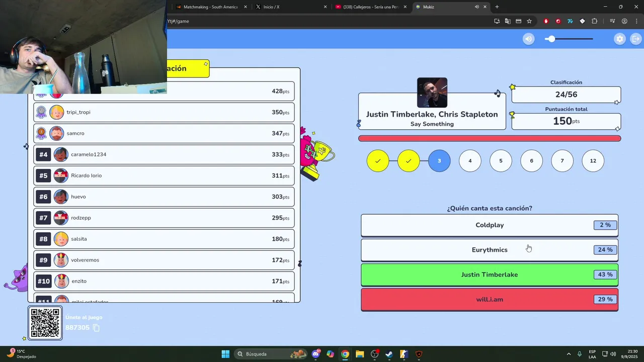Adjust the game volume slider
This screenshot has width=644, height=362.
tap(569, 39)
